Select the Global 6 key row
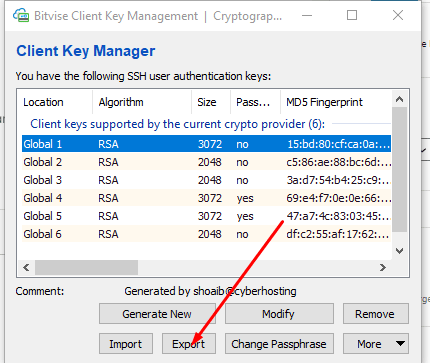This screenshot has width=430, height=363. (x=206, y=234)
